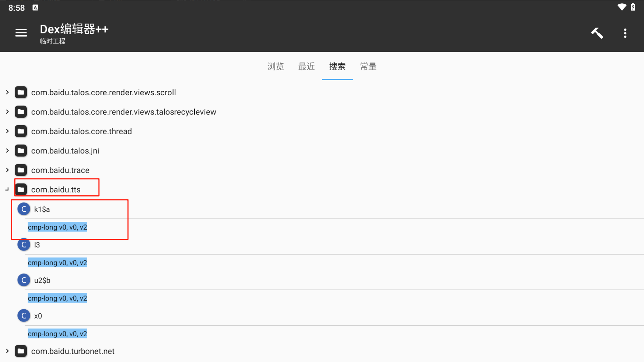Select package com.baidu.talos.jni

point(65,151)
